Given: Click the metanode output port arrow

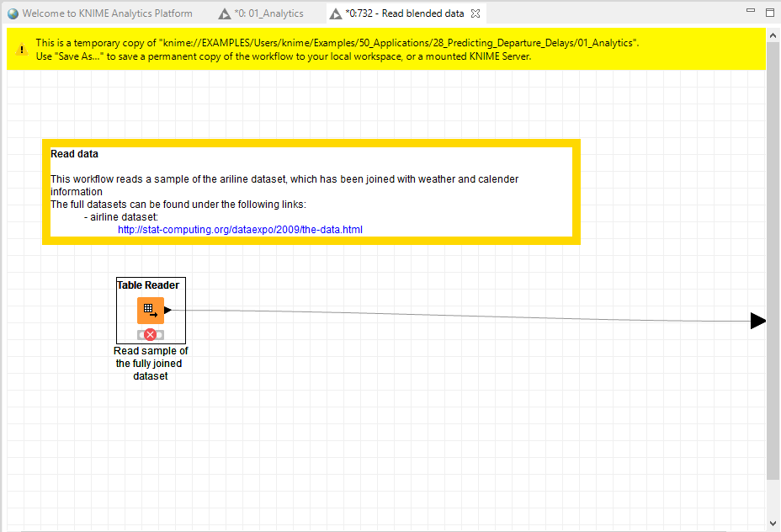Looking at the screenshot, I should tap(757, 321).
